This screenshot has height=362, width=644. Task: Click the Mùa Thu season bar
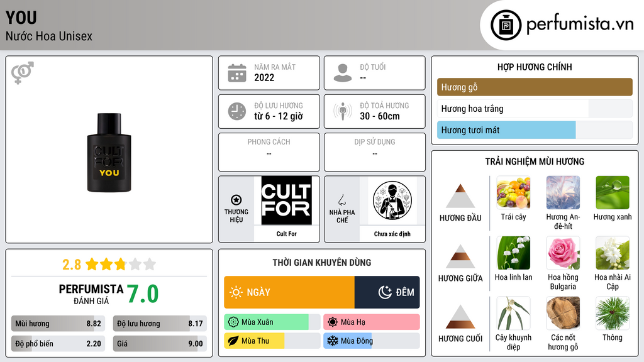click(272, 341)
